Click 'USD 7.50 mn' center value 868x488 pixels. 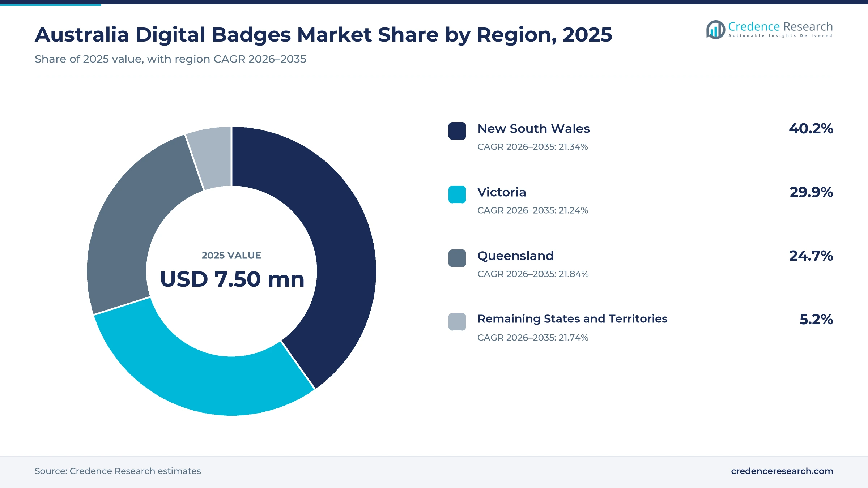coord(232,279)
